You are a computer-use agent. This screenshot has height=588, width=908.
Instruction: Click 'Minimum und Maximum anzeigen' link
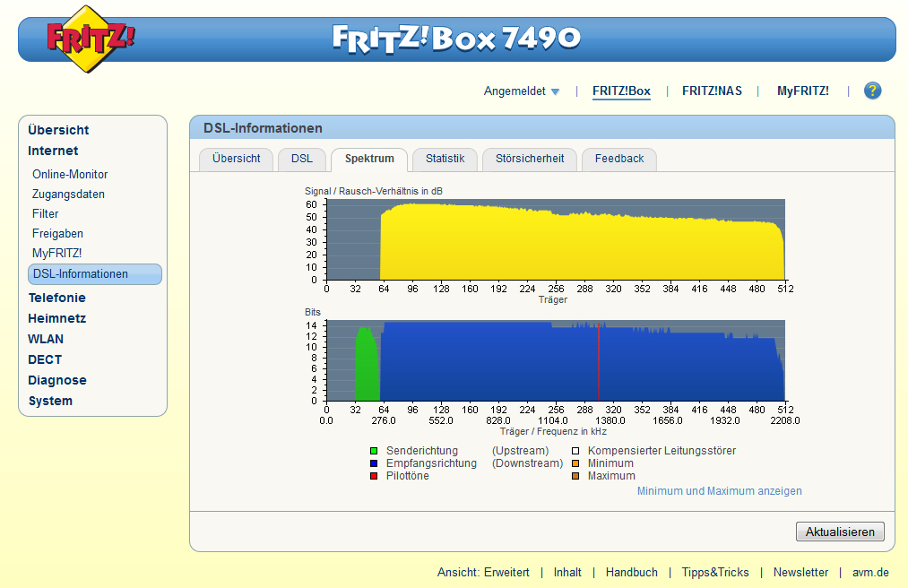click(x=719, y=491)
